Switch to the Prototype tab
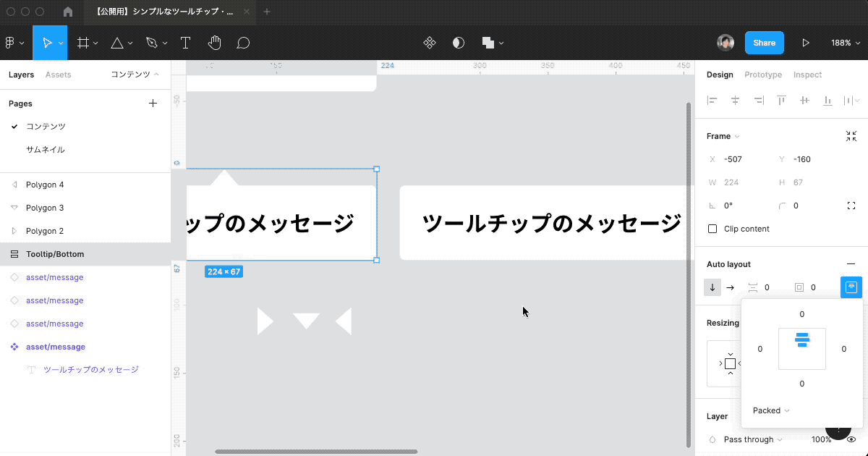 (x=763, y=75)
